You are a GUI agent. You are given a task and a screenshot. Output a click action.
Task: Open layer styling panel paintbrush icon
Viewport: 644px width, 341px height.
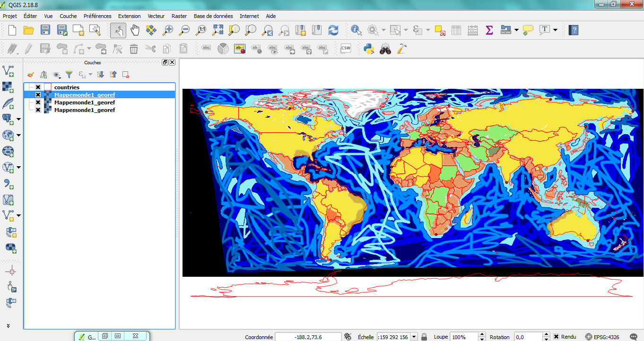[31, 75]
